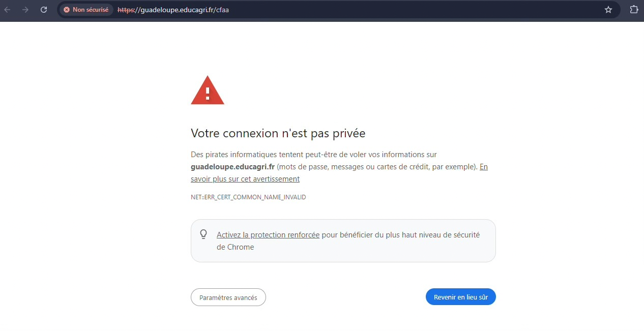Screen dimensions: 644x331
Task: Click the red warning triangle icon
Action: [x=208, y=91]
